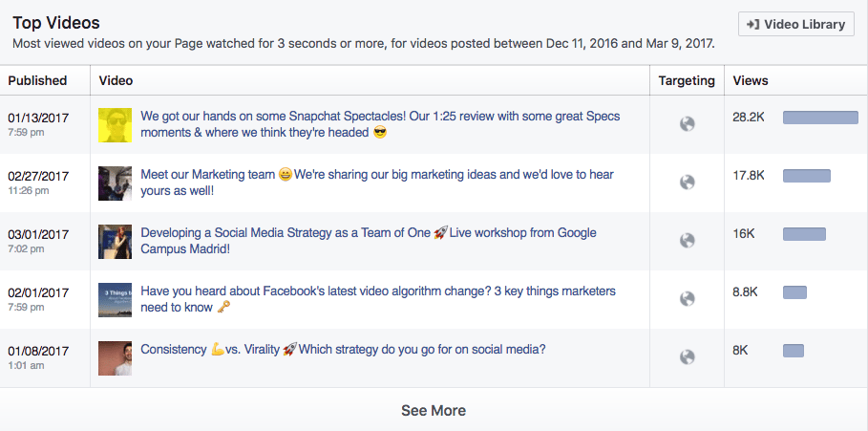Open the Google Campus Madrid workshop thumbnail
The image size is (868, 431).
[116, 242]
